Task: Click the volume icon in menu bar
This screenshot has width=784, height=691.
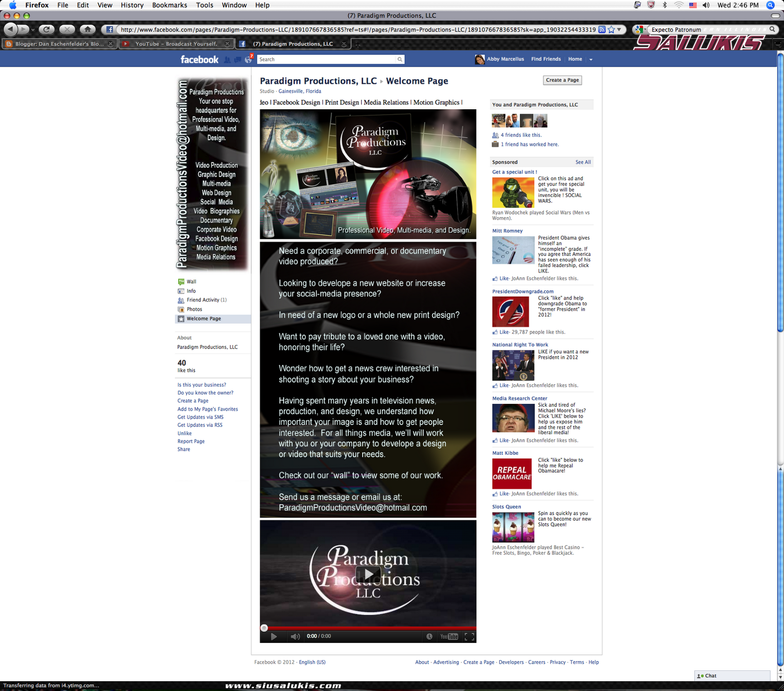Action: tap(706, 5)
